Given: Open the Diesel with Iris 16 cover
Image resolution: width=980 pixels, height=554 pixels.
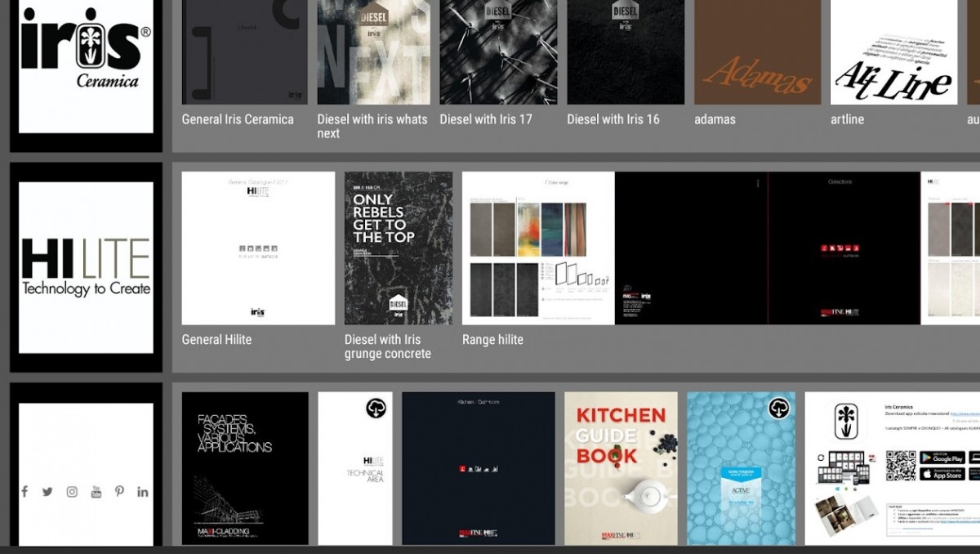Looking at the screenshot, I should (626, 52).
